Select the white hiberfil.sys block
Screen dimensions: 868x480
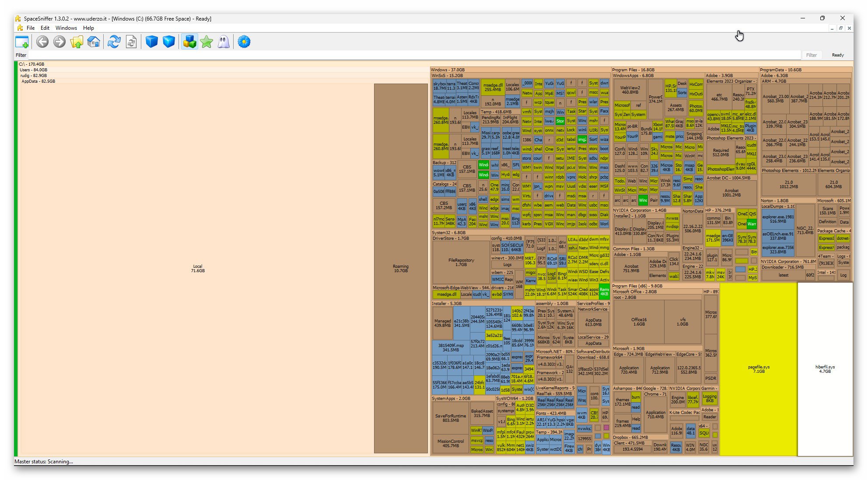(x=825, y=369)
